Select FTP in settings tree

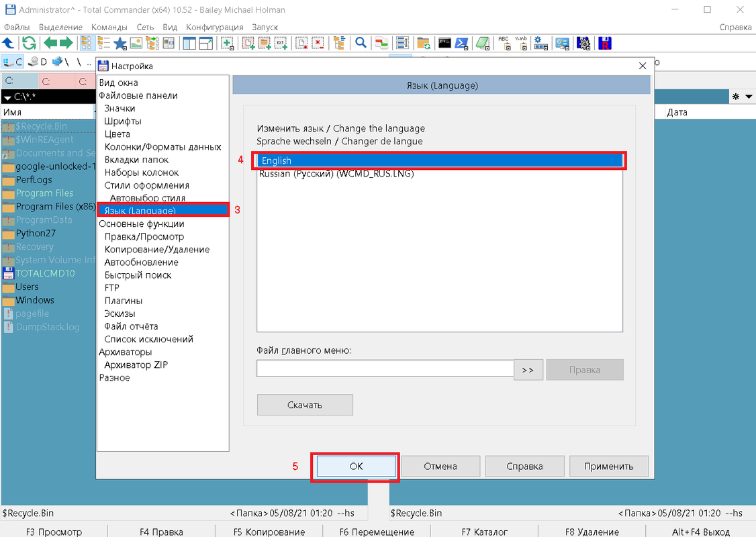pos(112,288)
